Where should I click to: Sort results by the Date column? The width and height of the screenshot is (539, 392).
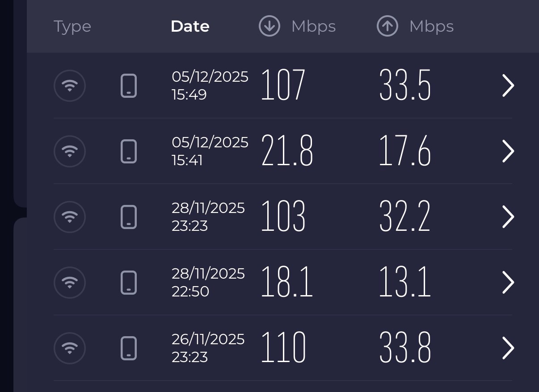click(190, 26)
